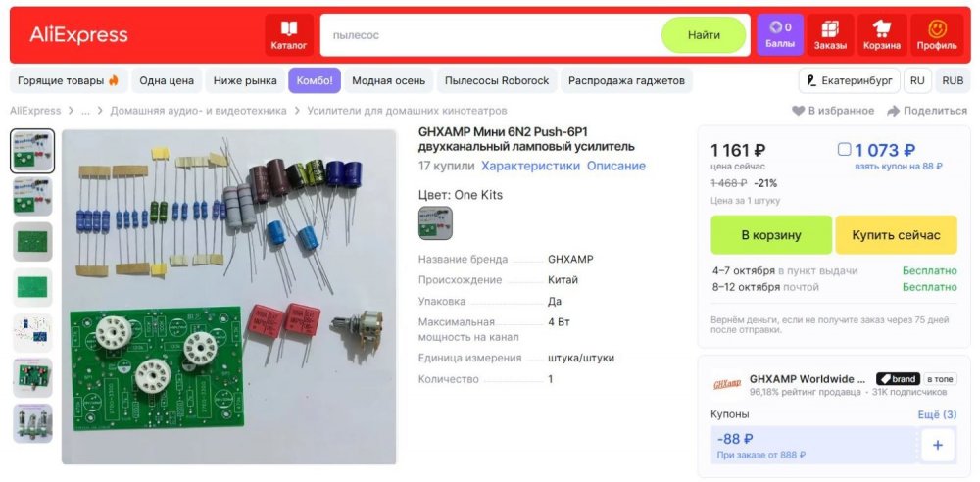The width and height of the screenshot is (980, 482).
Task: Expand more coupons via Ещё (3)
Action: coord(937,414)
